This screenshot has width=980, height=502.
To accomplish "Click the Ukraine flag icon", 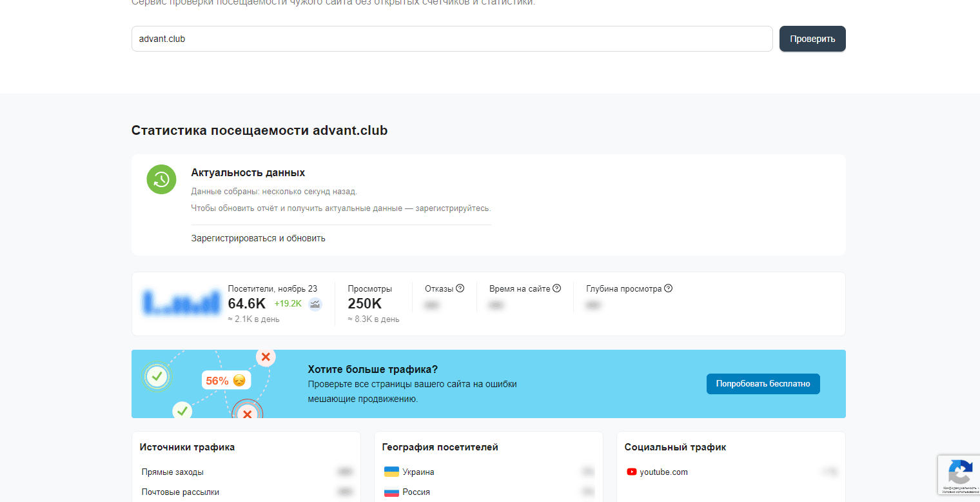I will [391, 472].
